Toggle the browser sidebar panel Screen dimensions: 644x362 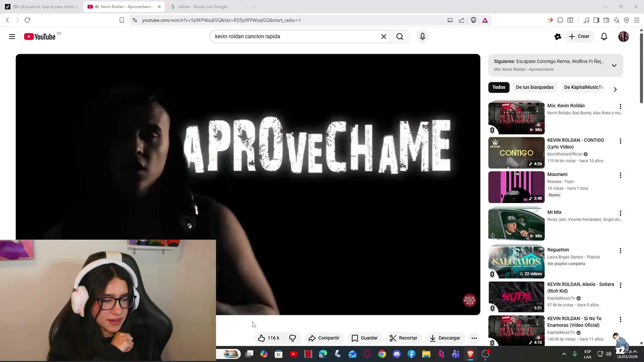point(596,20)
